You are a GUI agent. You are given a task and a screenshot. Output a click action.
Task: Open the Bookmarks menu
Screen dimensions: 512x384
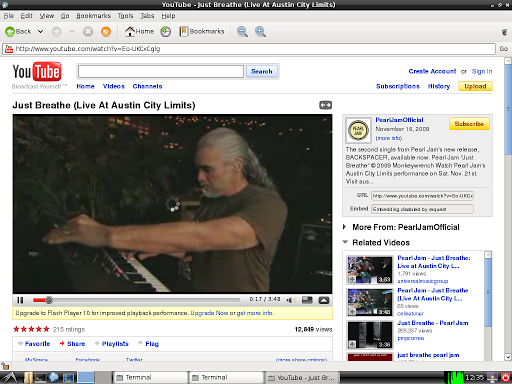(93, 16)
